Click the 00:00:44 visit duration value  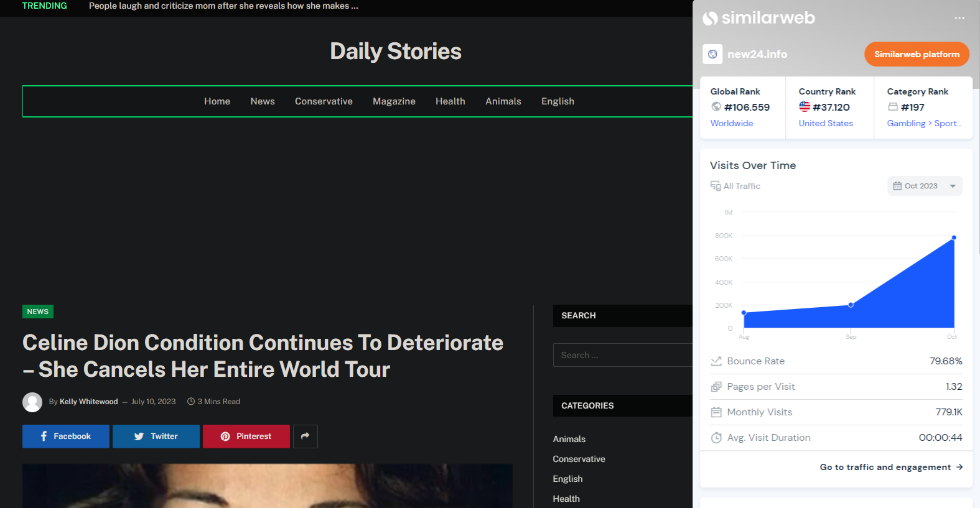(x=941, y=438)
